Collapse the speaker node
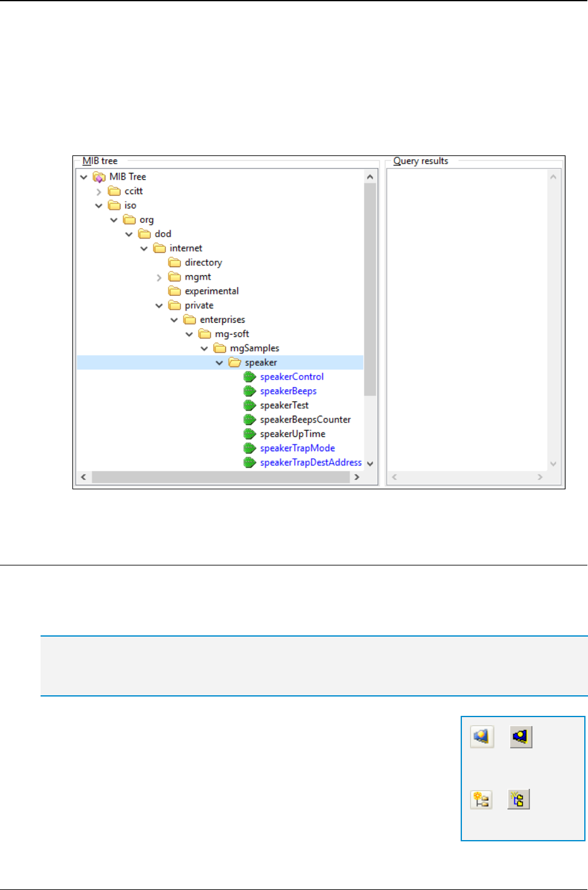 [x=219, y=363]
